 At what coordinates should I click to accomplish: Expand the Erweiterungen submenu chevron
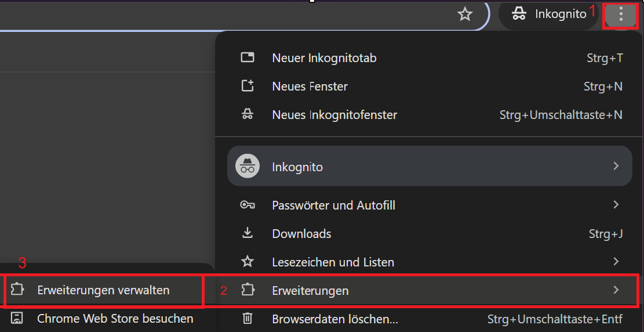(616, 290)
